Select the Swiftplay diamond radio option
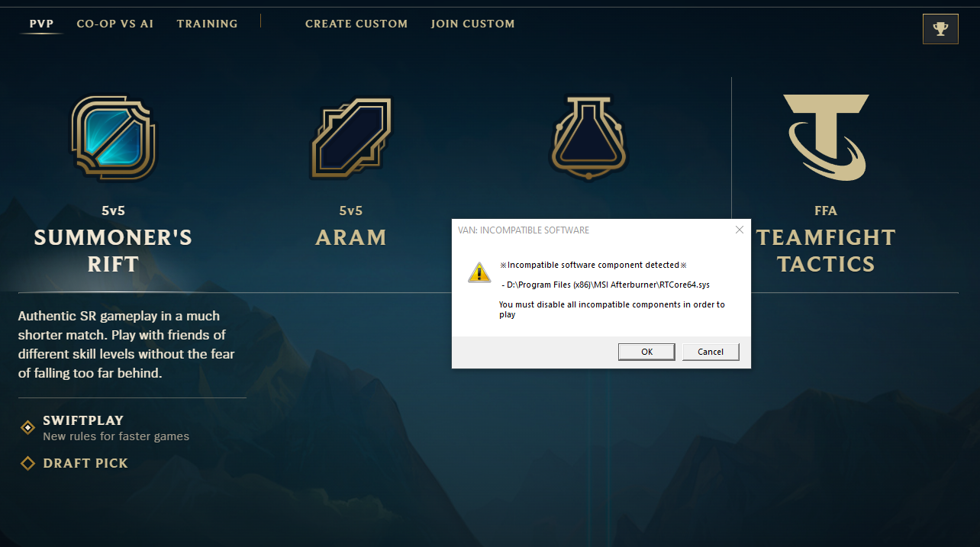Image resolution: width=980 pixels, height=547 pixels. tap(27, 428)
